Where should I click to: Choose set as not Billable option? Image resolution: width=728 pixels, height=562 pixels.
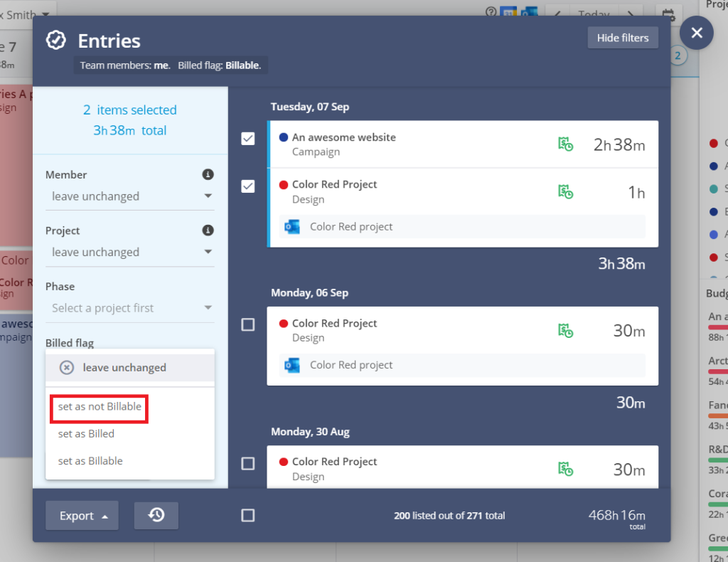coord(100,407)
